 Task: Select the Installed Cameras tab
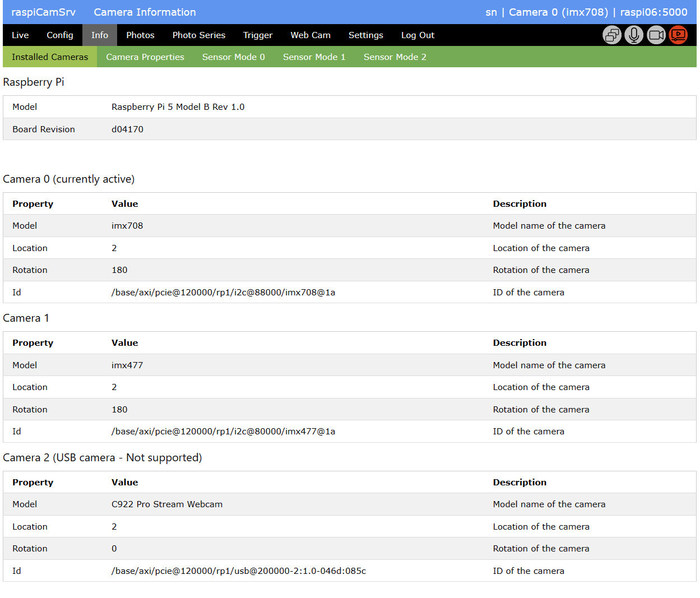tap(50, 57)
